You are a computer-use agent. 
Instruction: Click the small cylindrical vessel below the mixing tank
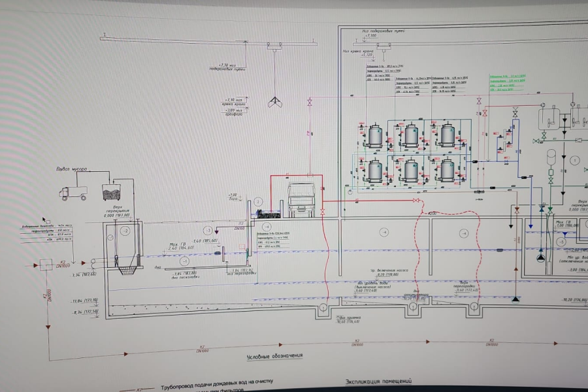(551, 158)
